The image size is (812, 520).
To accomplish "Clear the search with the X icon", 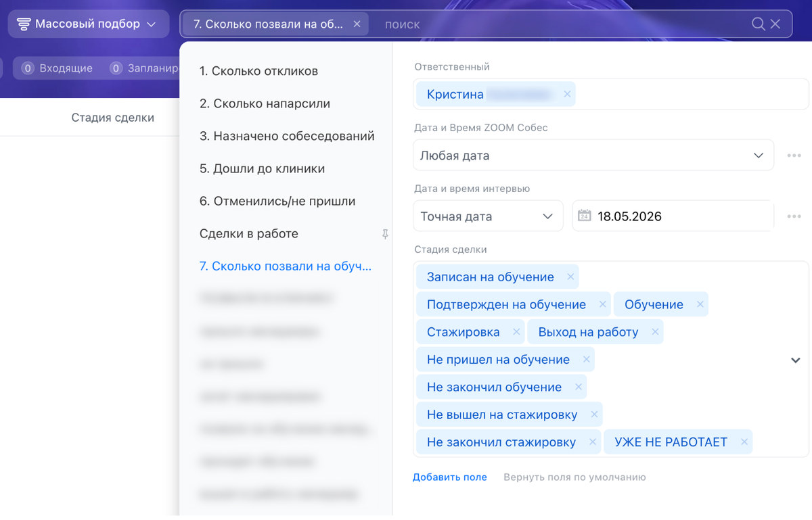I will [x=775, y=24].
